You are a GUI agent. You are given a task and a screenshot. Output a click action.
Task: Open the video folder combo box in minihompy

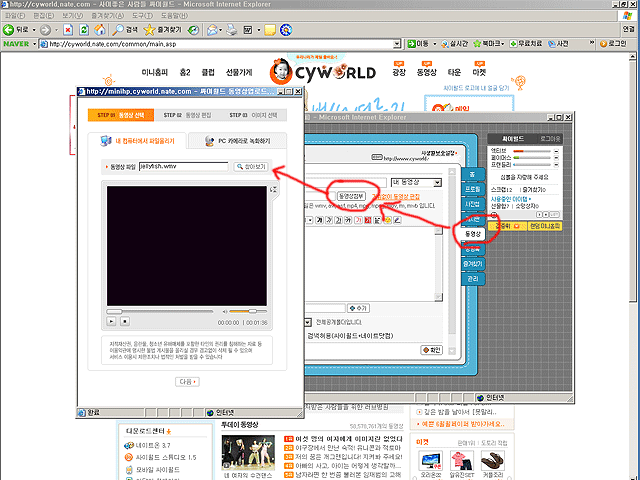pyautogui.click(x=416, y=182)
